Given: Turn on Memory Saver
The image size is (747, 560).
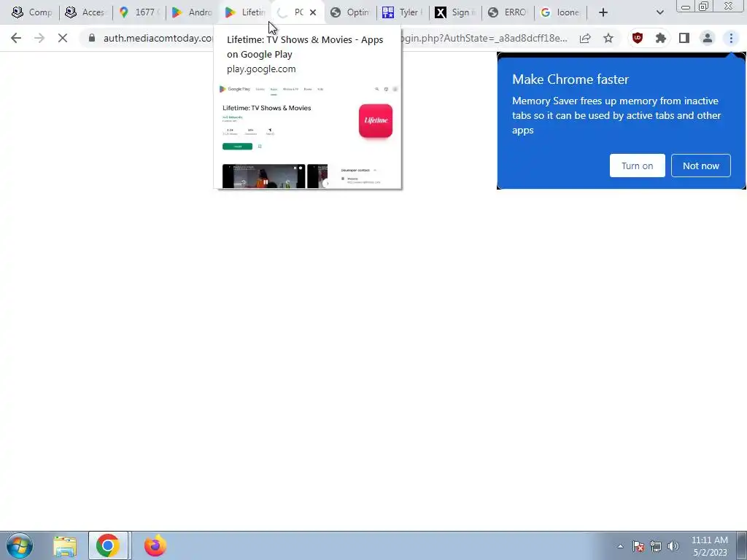Looking at the screenshot, I should coord(638,166).
